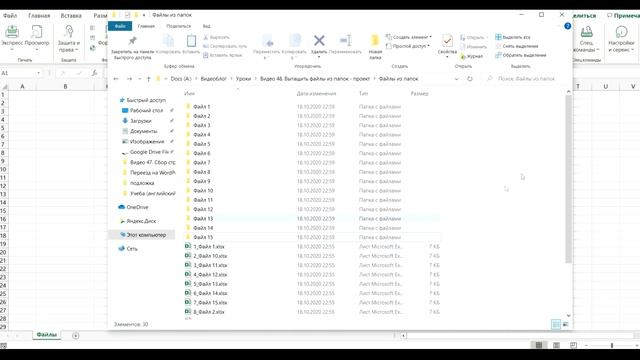Screen dimensions: 640x360
Task: Select file 5_Файл 13.xlsx
Action: pyautogui.click(x=210, y=284)
